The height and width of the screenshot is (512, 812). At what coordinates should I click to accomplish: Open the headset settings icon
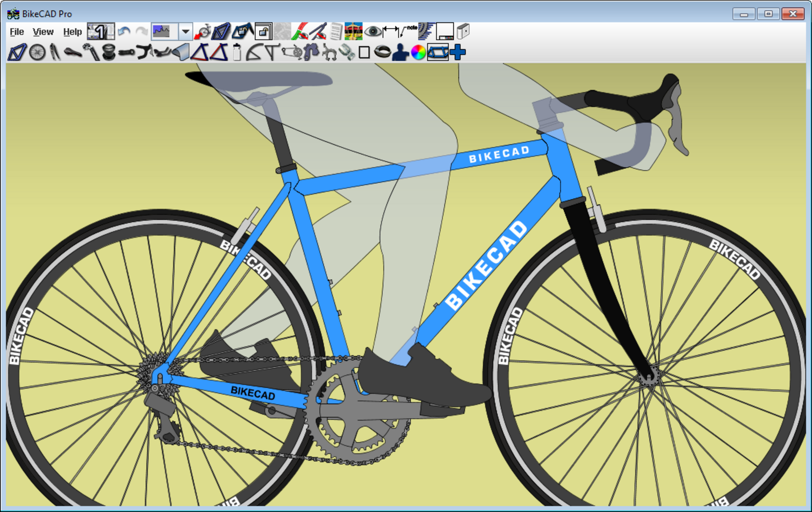(x=109, y=52)
